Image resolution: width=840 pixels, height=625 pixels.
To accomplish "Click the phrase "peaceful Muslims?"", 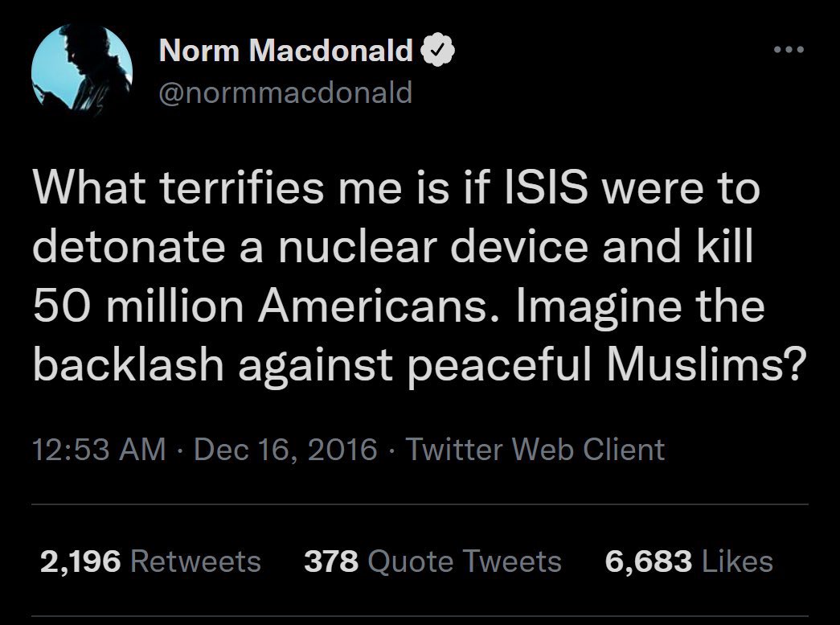I will coord(608,367).
